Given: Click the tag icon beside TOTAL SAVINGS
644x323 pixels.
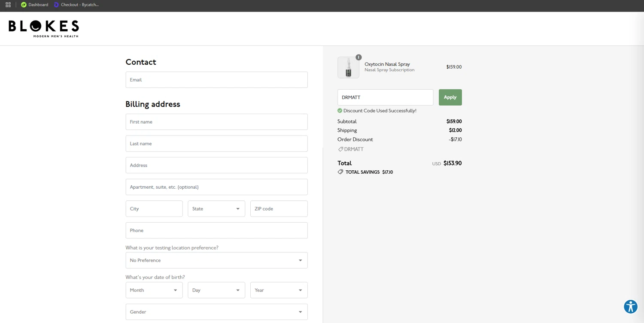Looking at the screenshot, I should coord(340,172).
